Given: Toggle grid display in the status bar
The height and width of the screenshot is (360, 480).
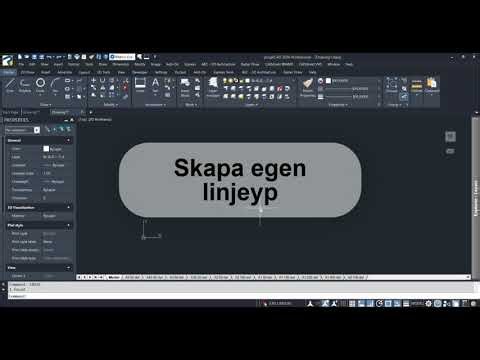Looking at the screenshot, I should coord(352,303).
